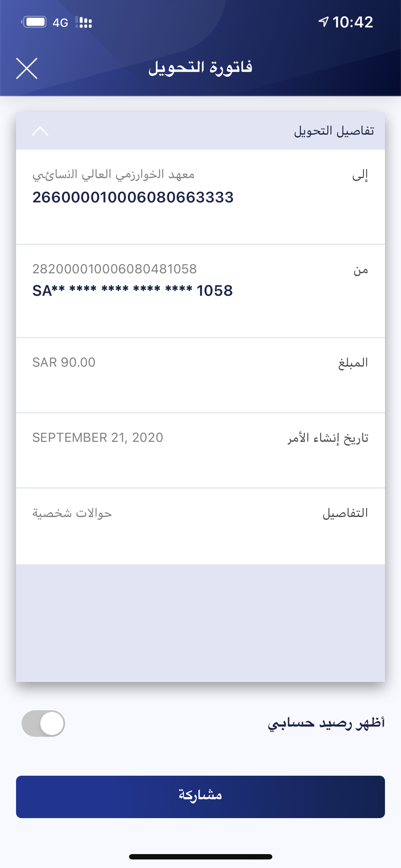Tap the sender account number 282000010006080481058
The height and width of the screenshot is (868, 401).
[x=114, y=269]
